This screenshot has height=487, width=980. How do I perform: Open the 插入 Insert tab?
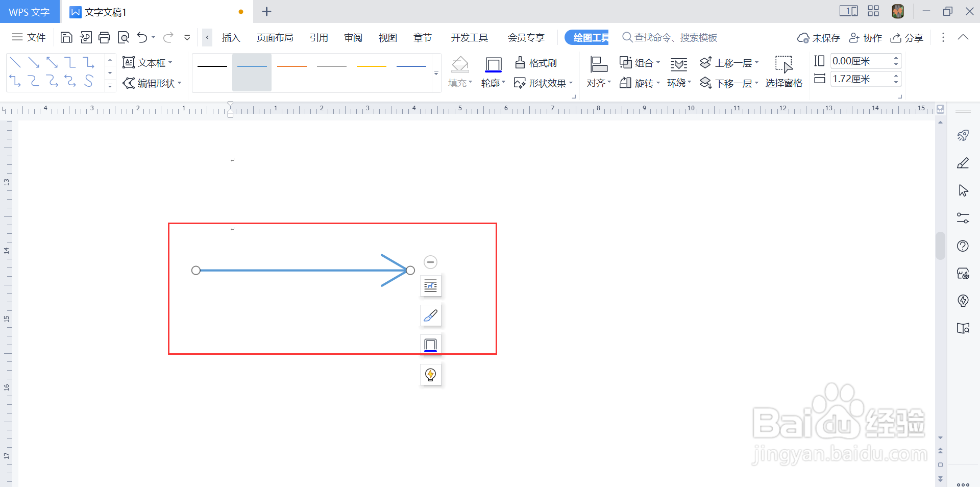coord(231,38)
